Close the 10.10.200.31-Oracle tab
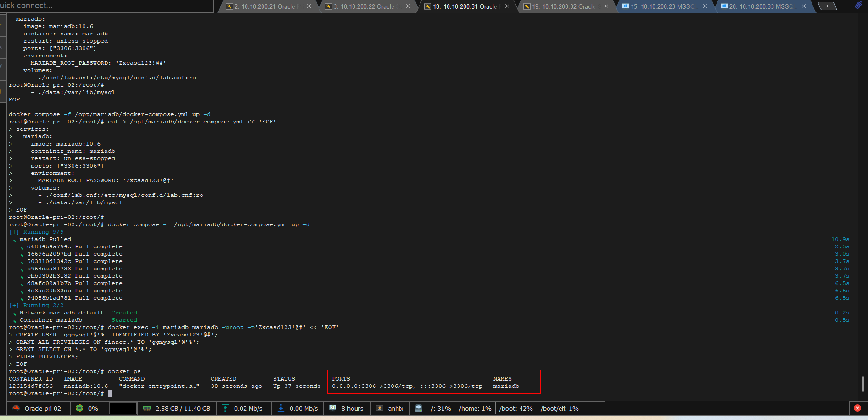The width and height of the screenshot is (868, 420). tap(507, 6)
